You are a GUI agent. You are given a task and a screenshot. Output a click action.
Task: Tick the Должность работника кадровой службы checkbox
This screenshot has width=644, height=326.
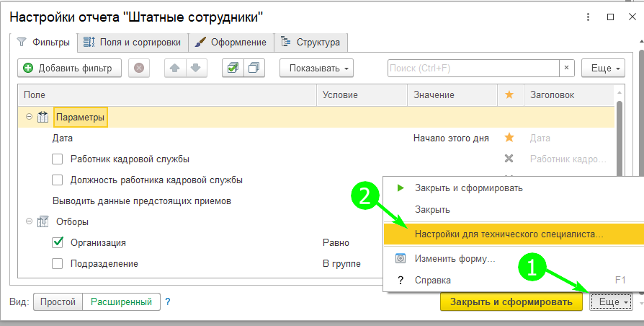tap(58, 180)
